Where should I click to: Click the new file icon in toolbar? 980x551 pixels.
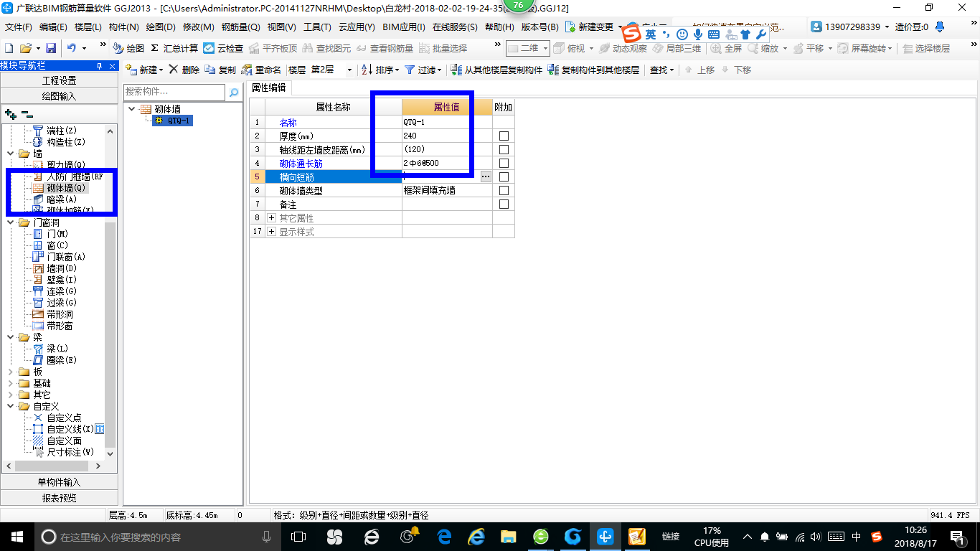point(9,48)
